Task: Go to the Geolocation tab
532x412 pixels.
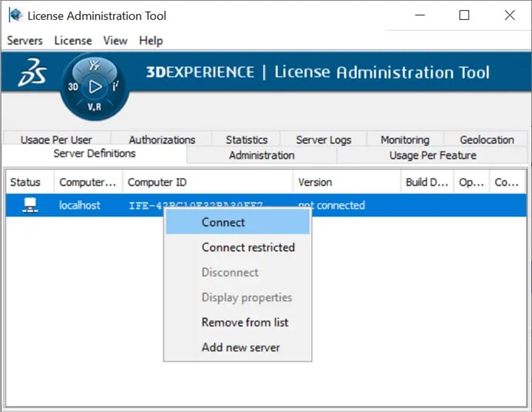Action: click(x=486, y=140)
